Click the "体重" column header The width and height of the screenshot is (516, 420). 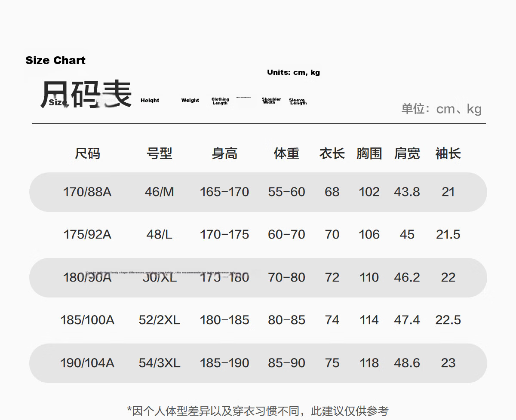click(x=286, y=153)
